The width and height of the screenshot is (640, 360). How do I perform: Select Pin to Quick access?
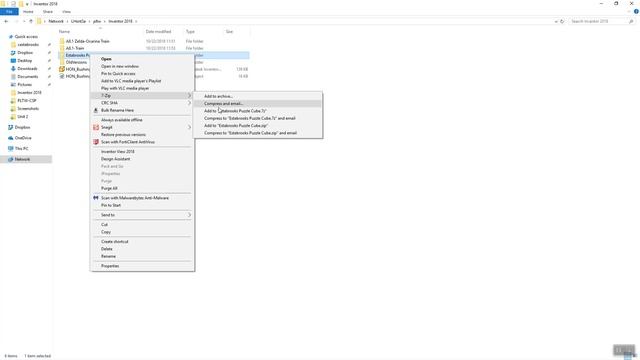click(118, 73)
